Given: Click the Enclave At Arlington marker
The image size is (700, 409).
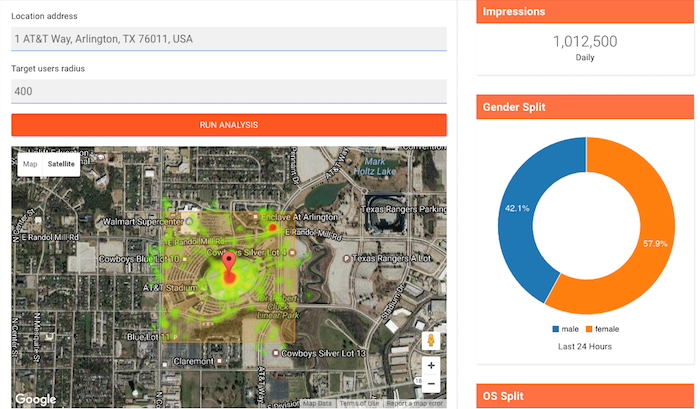Looking at the screenshot, I should [255, 217].
